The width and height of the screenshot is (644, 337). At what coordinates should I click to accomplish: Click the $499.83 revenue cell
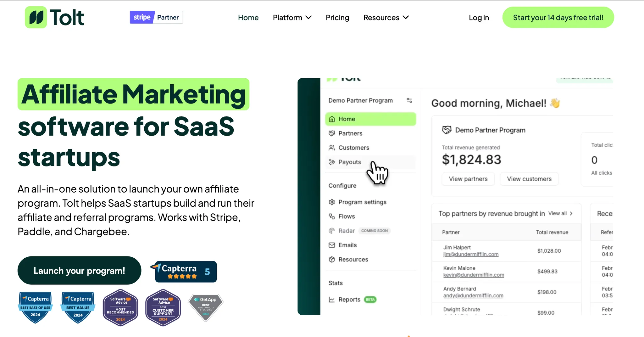547,272
